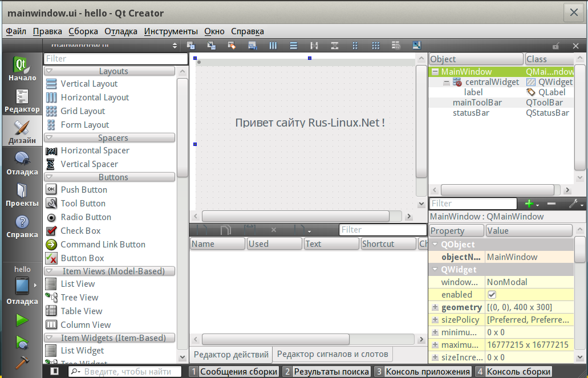This screenshot has width=588, height=378.
Task: Expand the sizePolicy property row
Action: pos(435,320)
